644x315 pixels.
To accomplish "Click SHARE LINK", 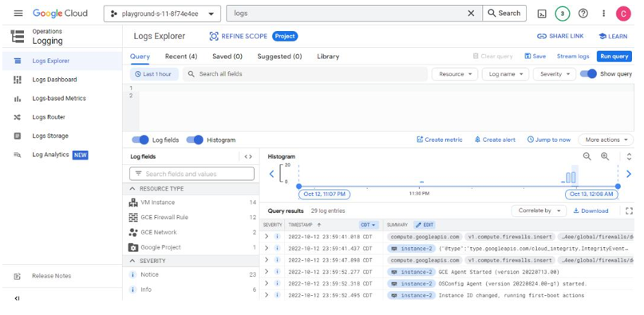I will pos(560,36).
